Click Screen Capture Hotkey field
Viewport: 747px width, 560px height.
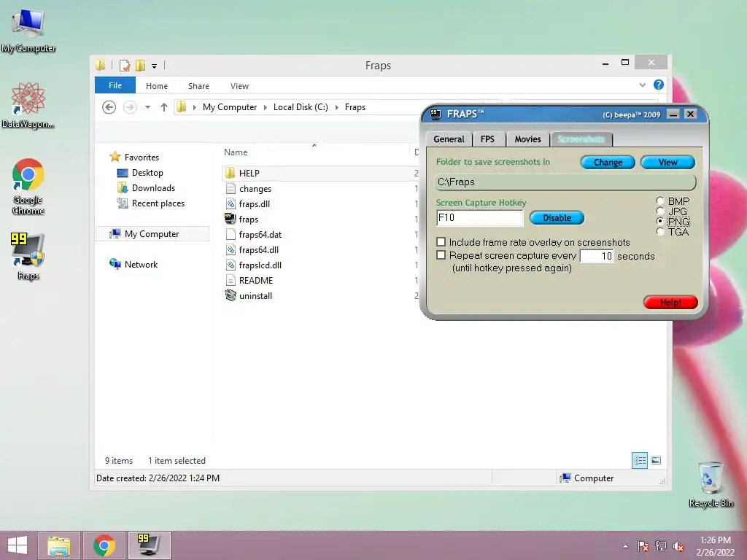click(479, 217)
